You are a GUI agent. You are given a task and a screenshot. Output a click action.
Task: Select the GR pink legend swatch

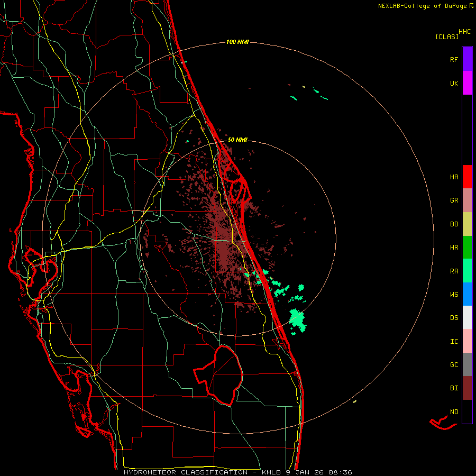pyautogui.click(x=467, y=200)
